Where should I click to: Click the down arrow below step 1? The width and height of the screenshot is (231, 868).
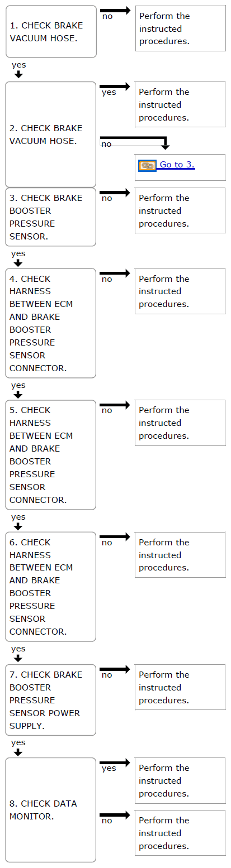(x=18, y=75)
